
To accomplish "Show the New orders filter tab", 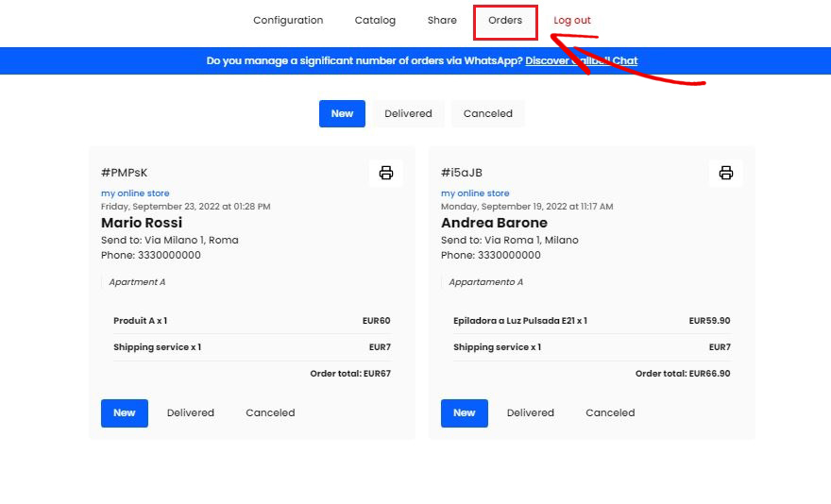I will 342,113.
